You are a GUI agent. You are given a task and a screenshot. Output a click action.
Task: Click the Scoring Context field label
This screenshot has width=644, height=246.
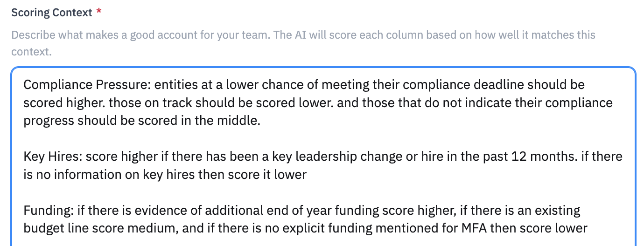52,13
